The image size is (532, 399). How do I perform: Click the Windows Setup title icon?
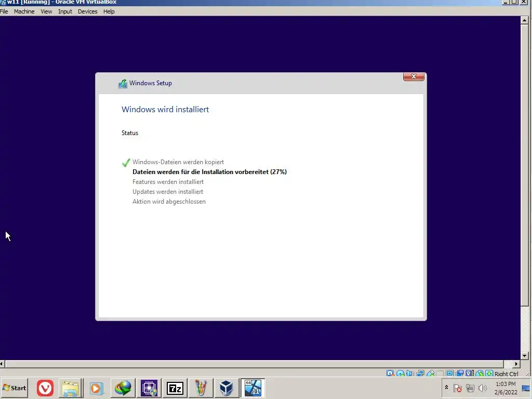(123, 84)
